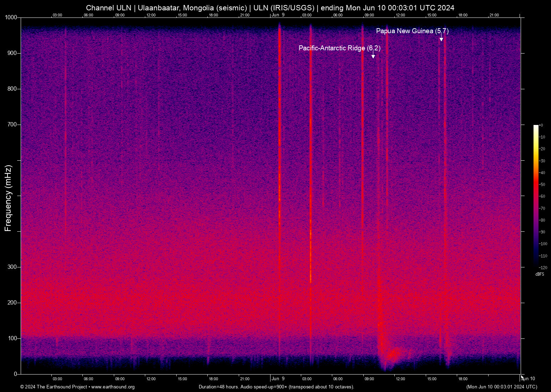Click the 100 frequency axis tick label

coord(12,338)
